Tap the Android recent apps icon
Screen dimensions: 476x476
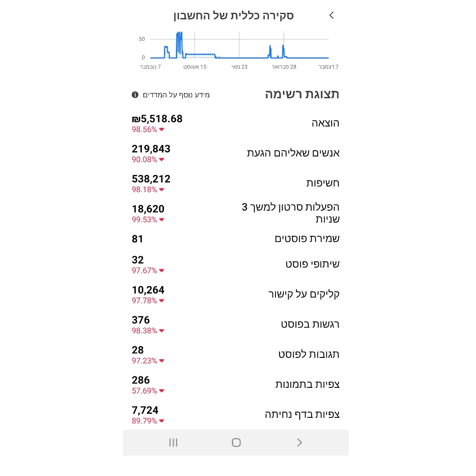click(173, 443)
